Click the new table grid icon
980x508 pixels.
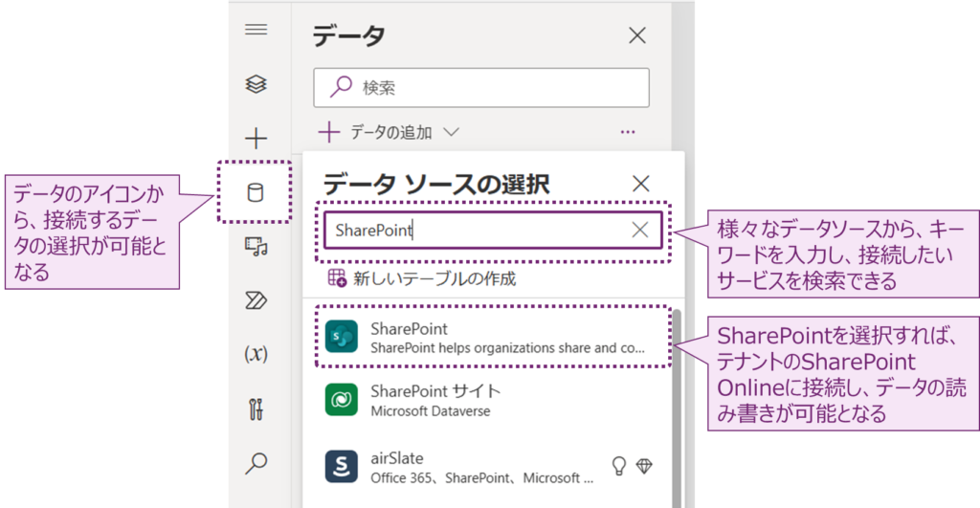tap(337, 278)
